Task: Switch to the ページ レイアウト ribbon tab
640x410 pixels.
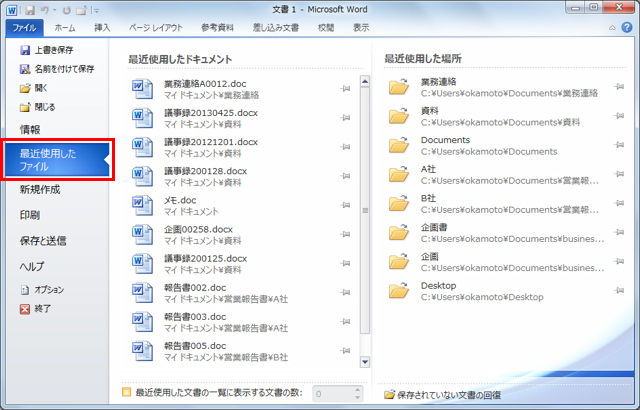Action: 156,28
